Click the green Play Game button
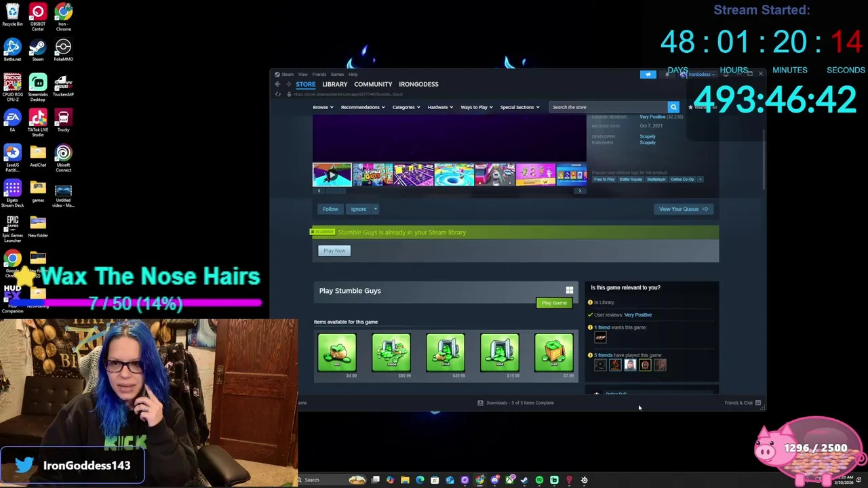Viewport: 868px width, 488px height. pyautogui.click(x=554, y=303)
